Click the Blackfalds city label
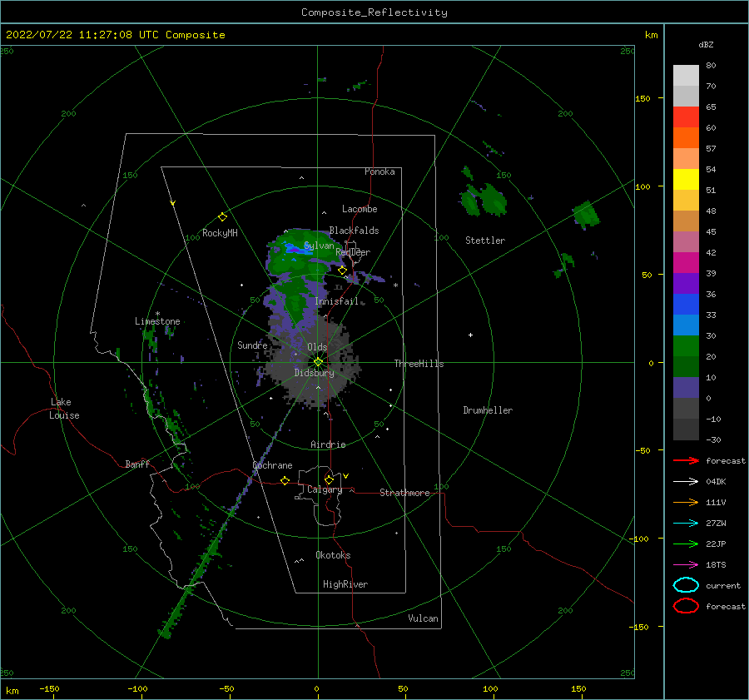The width and height of the screenshot is (749, 700). [x=354, y=231]
